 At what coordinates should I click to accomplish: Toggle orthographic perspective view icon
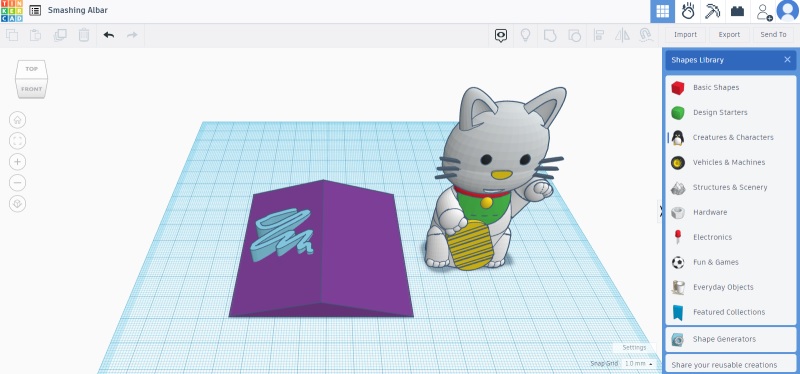tap(17, 204)
